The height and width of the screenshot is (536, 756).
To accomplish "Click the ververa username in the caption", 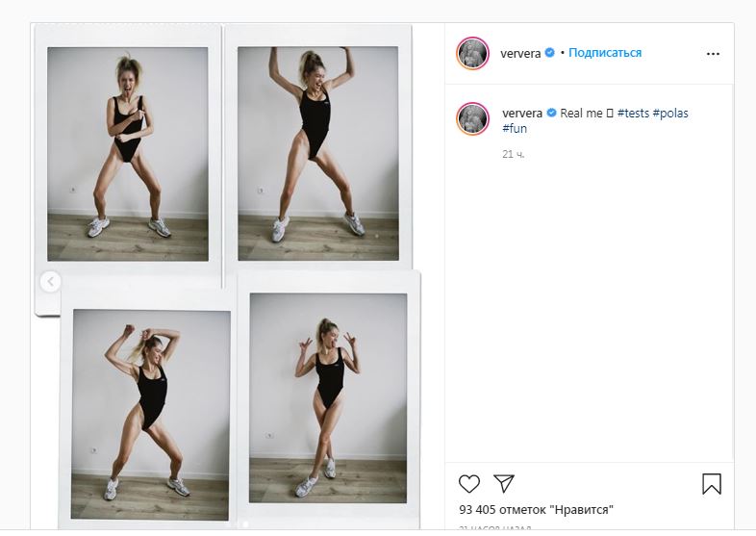I will point(522,114).
